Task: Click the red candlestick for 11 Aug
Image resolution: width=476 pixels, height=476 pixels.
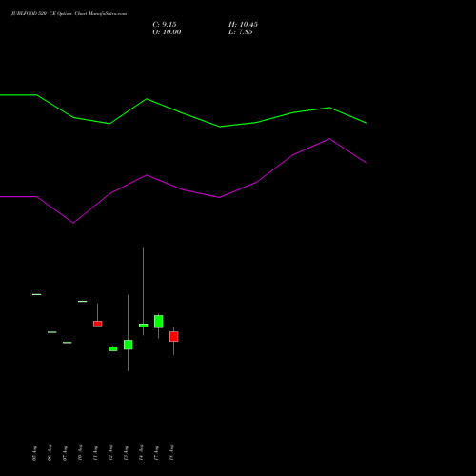Action: click(98, 324)
